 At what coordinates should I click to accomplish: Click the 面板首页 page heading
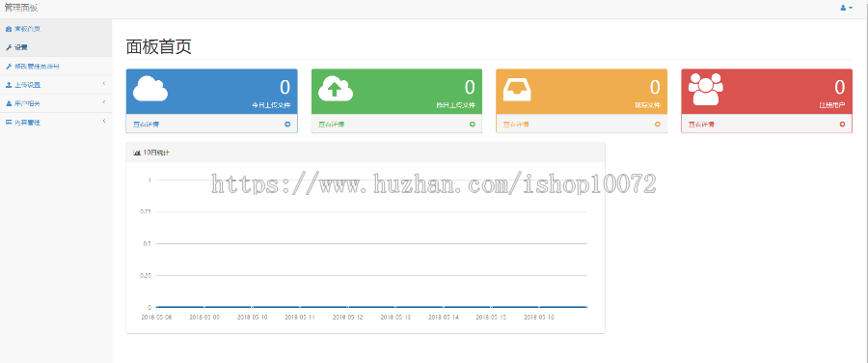coord(159,47)
